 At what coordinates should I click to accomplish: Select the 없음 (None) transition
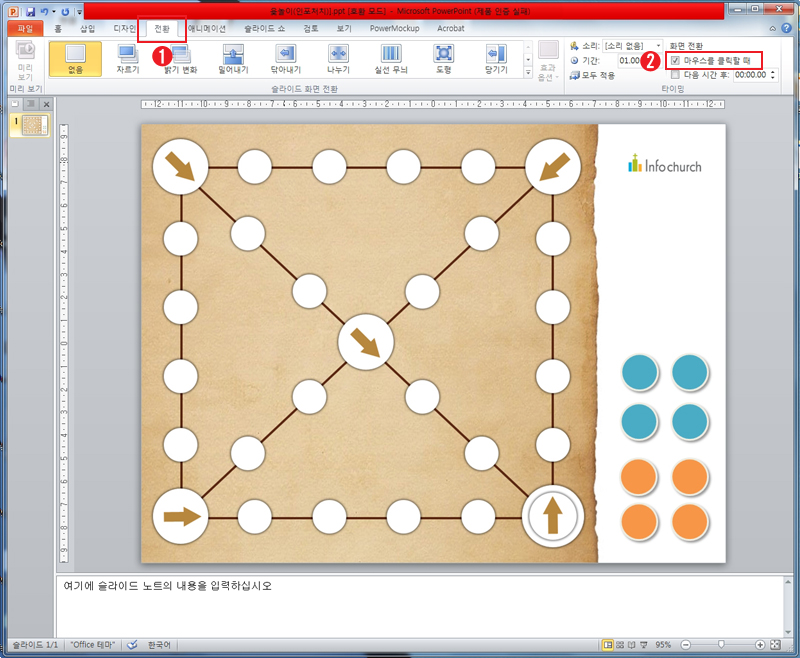tap(75, 59)
